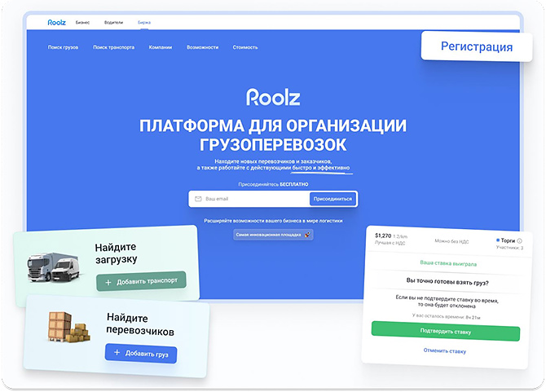Viewport: 546px width, 392px height.
Task: Open the Возможности menu item
Action: coord(203,47)
